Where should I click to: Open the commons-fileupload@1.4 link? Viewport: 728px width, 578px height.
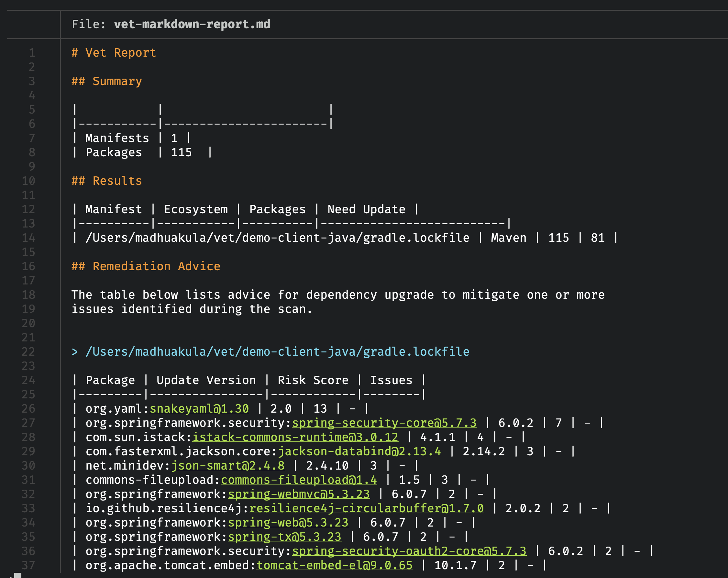299,480
